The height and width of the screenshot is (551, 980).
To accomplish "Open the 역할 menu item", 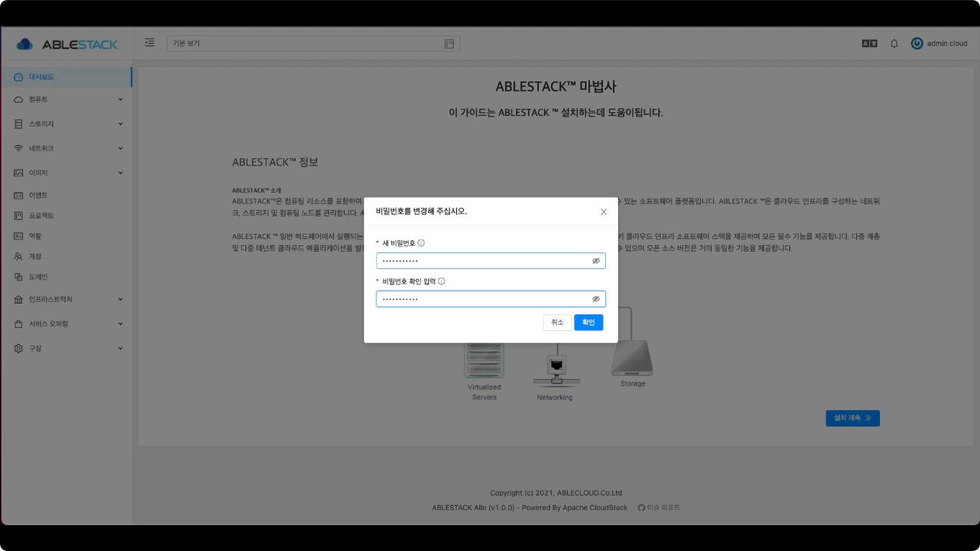I will coord(66,236).
